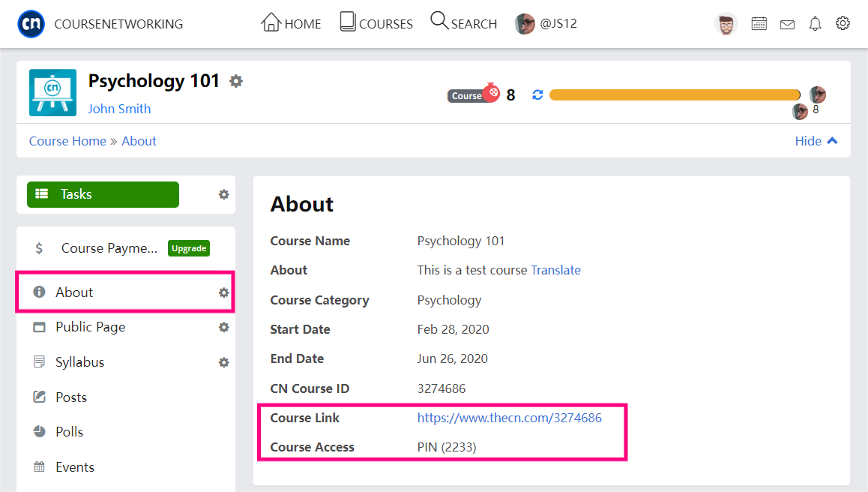Click the CourseNetworking CN logo
The height and width of the screenshot is (492, 868).
pyautogui.click(x=31, y=24)
